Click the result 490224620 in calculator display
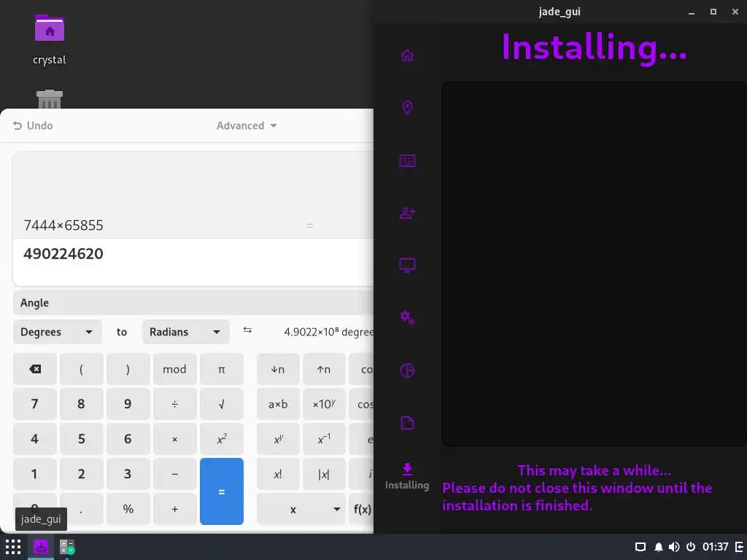747x560 pixels. (63, 254)
